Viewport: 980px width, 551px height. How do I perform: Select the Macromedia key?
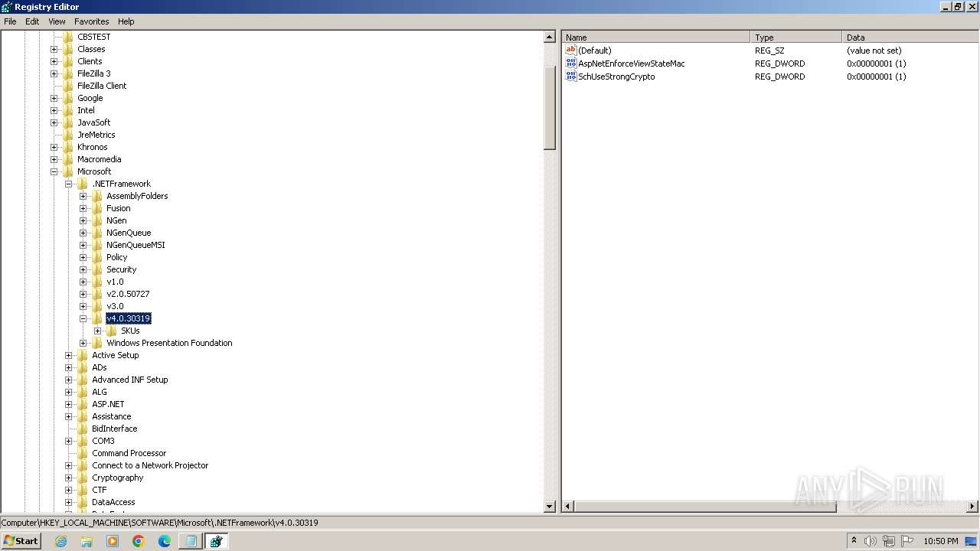(99, 159)
